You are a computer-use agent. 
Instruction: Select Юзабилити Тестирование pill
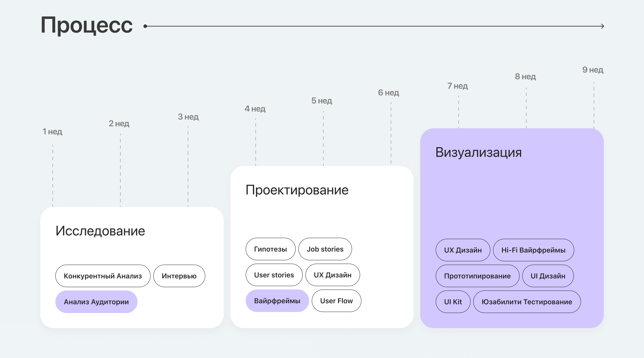pyautogui.click(x=527, y=302)
